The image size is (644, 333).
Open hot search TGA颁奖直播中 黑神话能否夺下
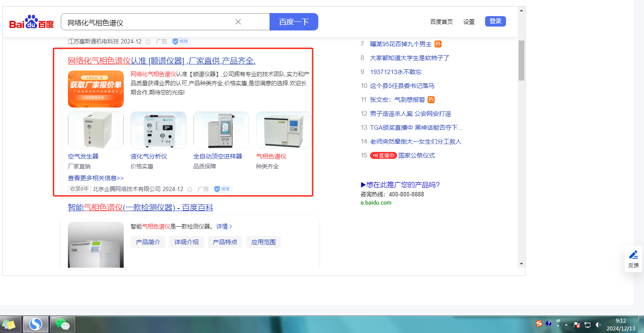point(417,128)
